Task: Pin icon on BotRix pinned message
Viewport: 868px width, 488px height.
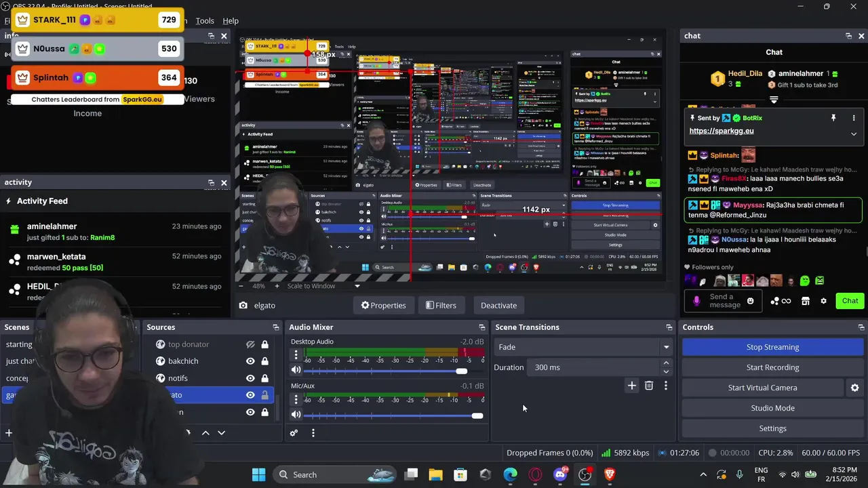Action: pyautogui.click(x=833, y=118)
